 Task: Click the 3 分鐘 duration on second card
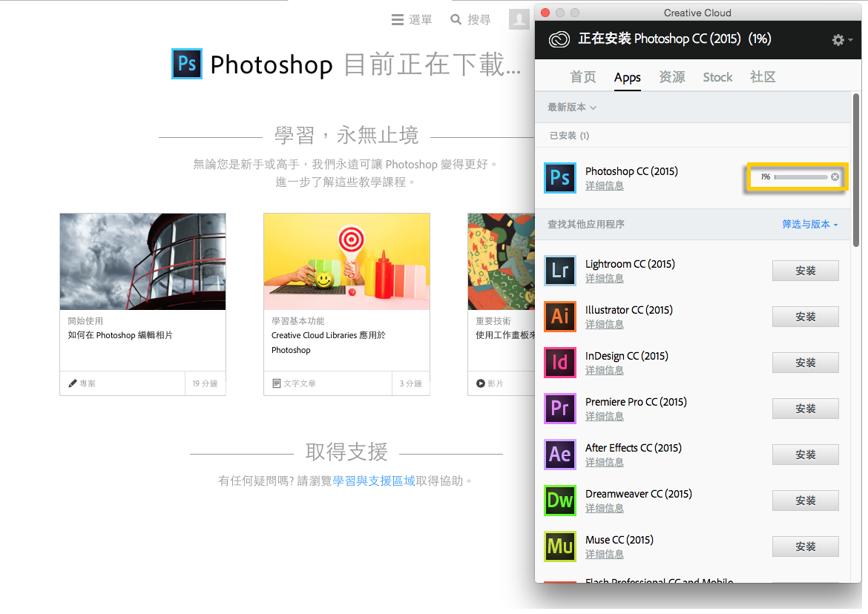point(411,383)
